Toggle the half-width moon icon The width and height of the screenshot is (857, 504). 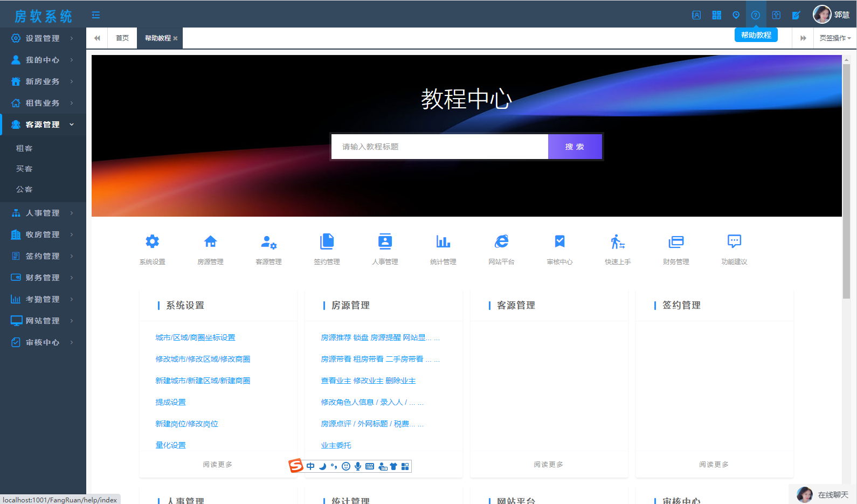322,466
